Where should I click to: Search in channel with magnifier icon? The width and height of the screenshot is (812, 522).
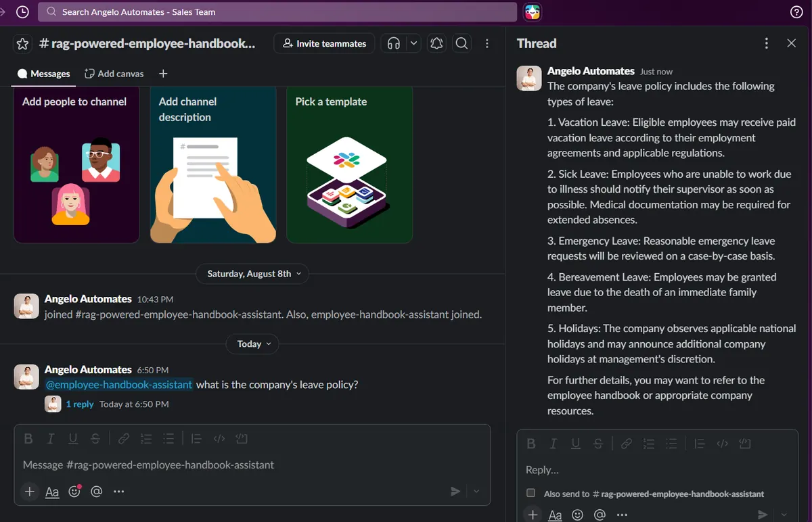[x=461, y=43]
